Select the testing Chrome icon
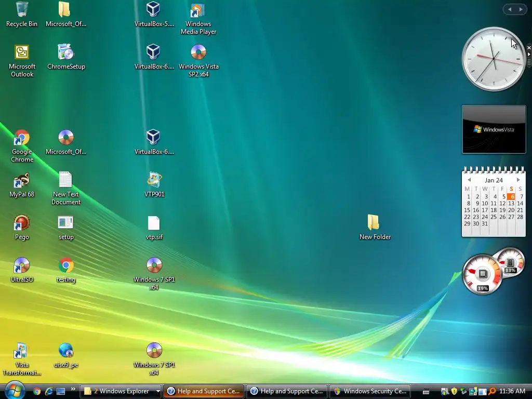This screenshot has height=399, width=532. tap(66, 270)
